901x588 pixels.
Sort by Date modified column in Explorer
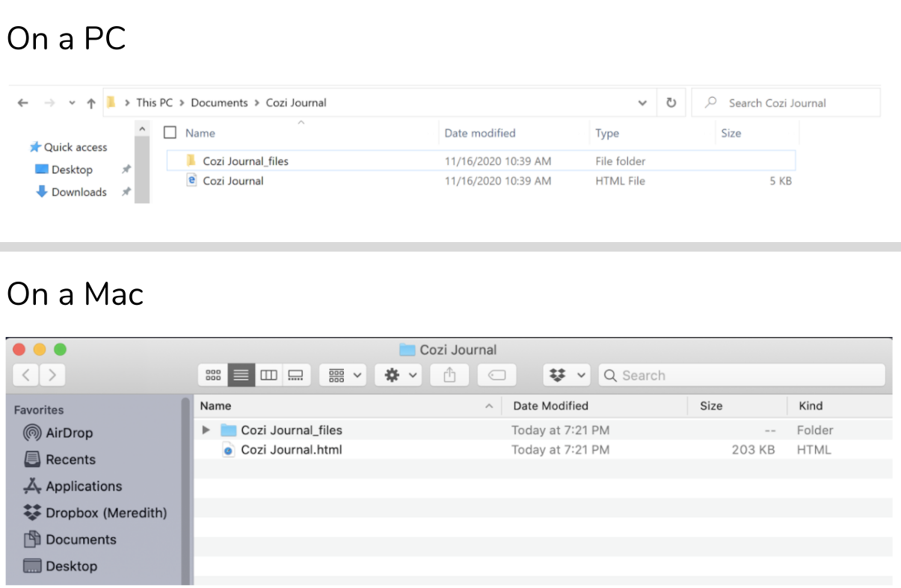click(480, 133)
